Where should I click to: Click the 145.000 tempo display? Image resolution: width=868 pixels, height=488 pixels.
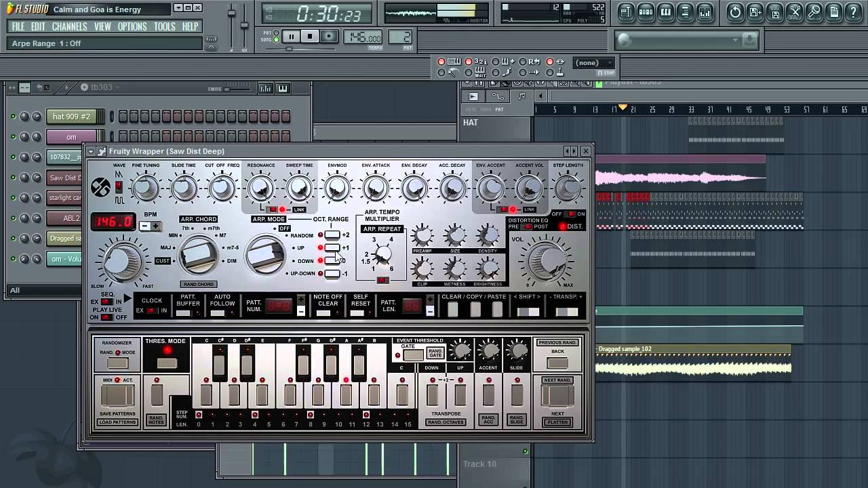[x=363, y=37]
